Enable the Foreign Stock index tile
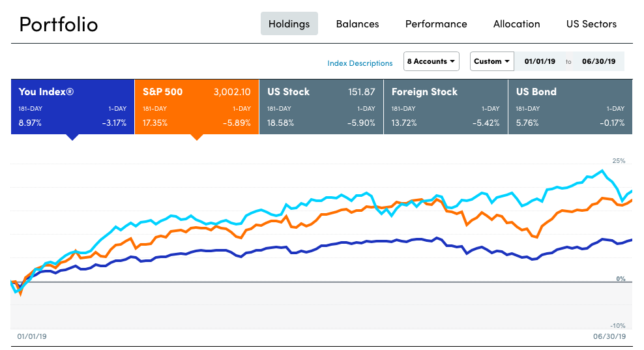The image size is (644, 350). coord(445,106)
